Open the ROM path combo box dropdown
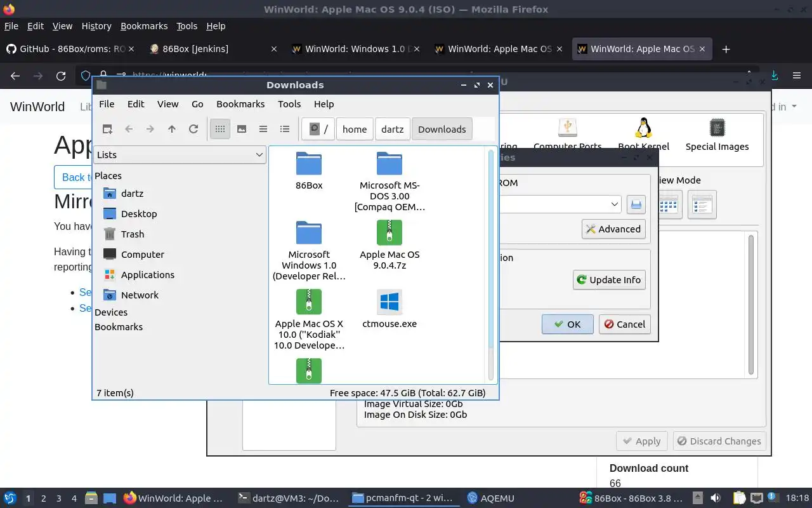 [x=614, y=204]
